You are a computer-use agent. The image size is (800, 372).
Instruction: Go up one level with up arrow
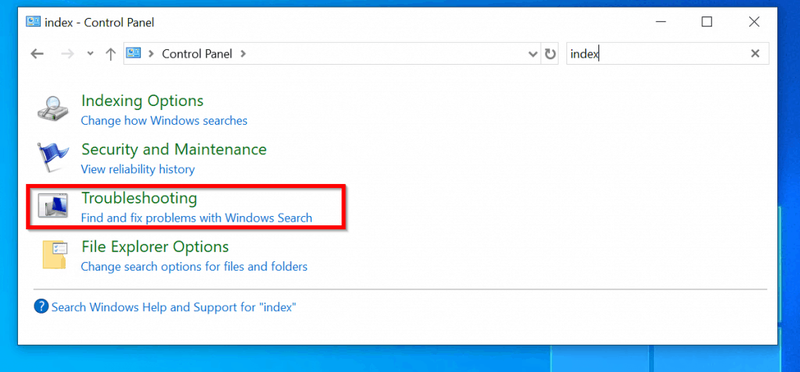[110, 54]
